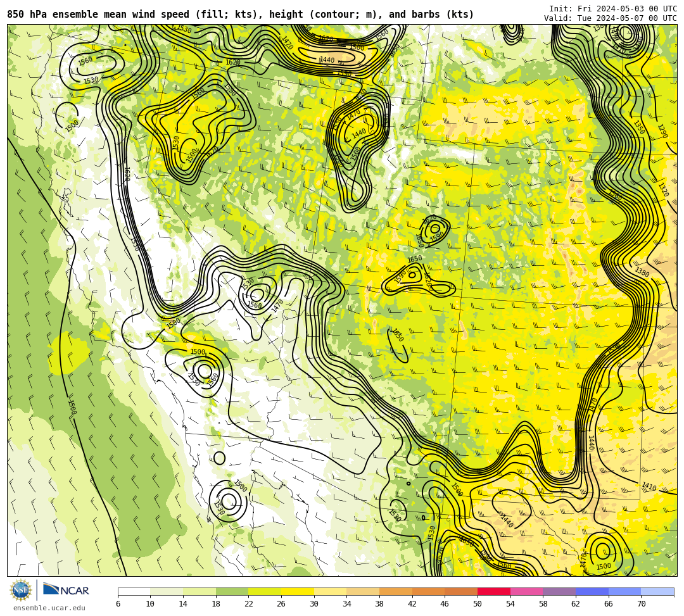Viewport: 684px width, 616px height.
Task: Click the colorbar tick label 62
Action: [576, 604]
